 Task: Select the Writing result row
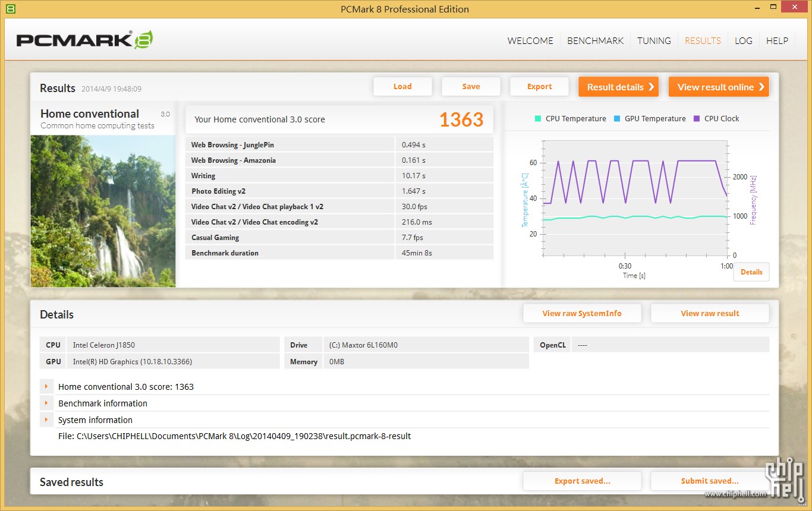(339, 175)
